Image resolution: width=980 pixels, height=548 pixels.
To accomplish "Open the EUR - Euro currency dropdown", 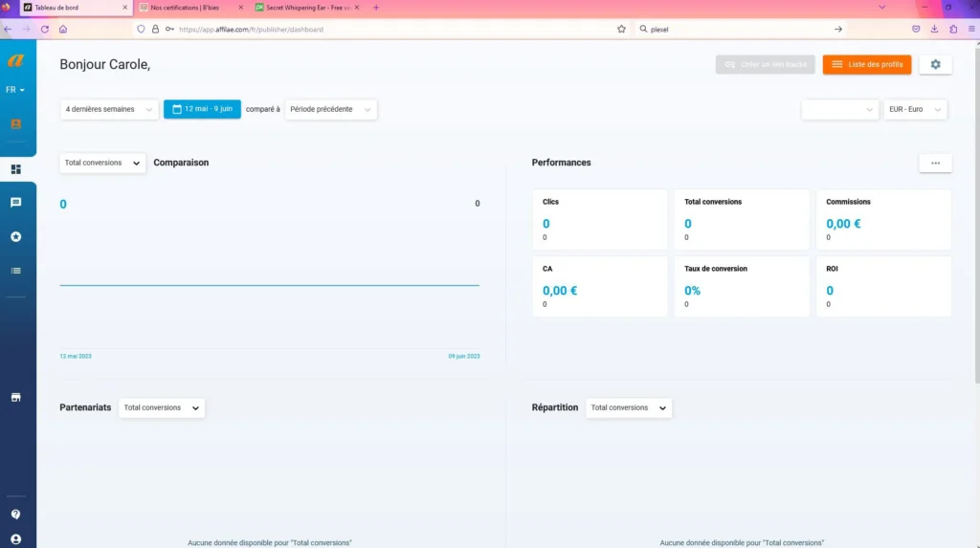I will [915, 109].
